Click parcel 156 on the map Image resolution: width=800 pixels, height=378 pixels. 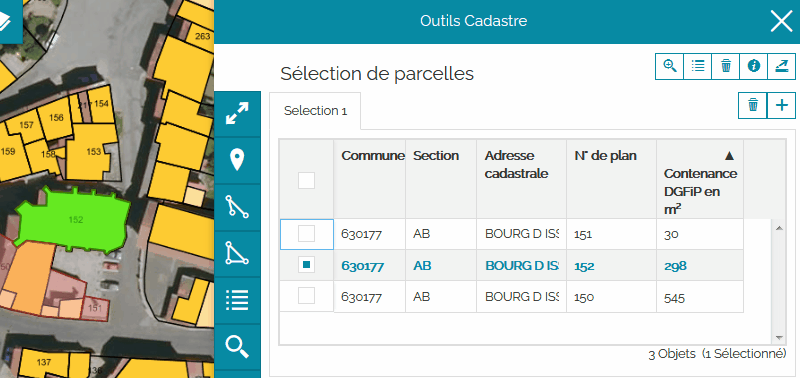click(x=56, y=118)
